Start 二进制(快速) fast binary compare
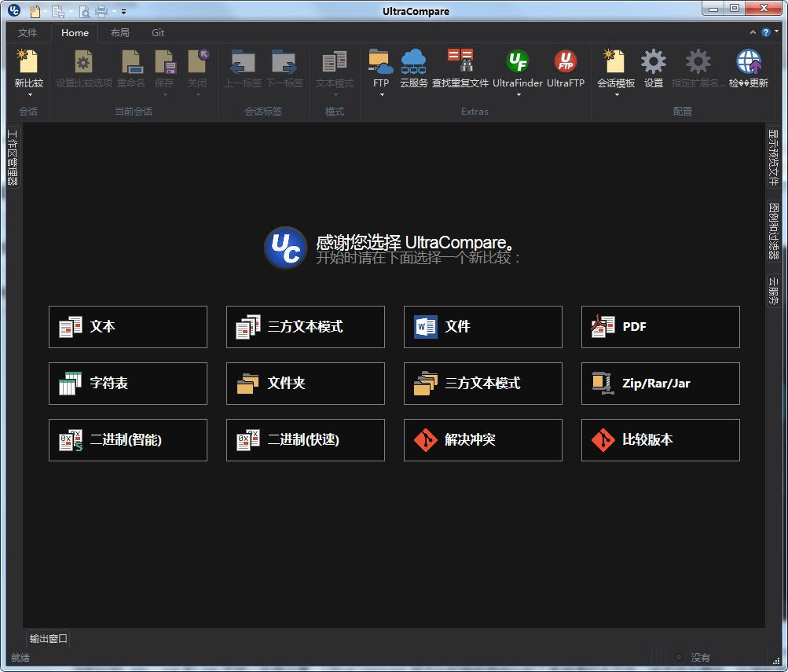Screen dimensions: 788x672 coord(305,440)
